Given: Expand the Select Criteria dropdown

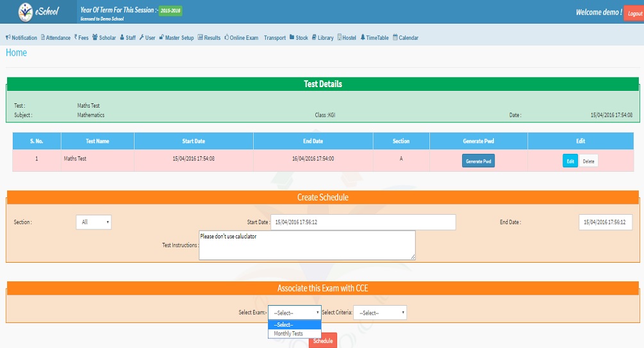Looking at the screenshot, I should click(380, 313).
